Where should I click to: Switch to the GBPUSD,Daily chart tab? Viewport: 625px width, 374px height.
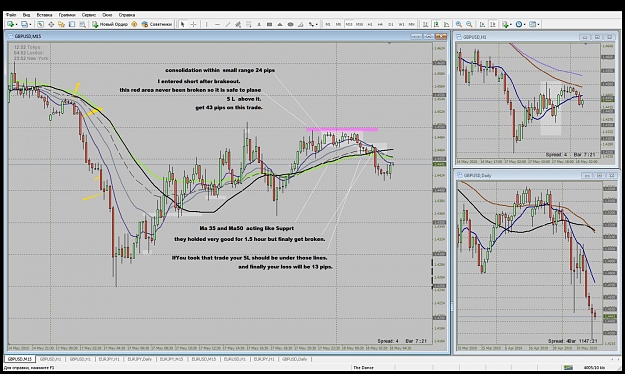(x=295, y=359)
